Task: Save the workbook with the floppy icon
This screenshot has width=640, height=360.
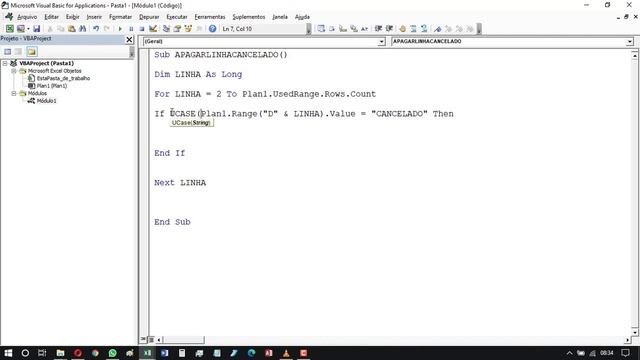Action: click(x=36, y=29)
